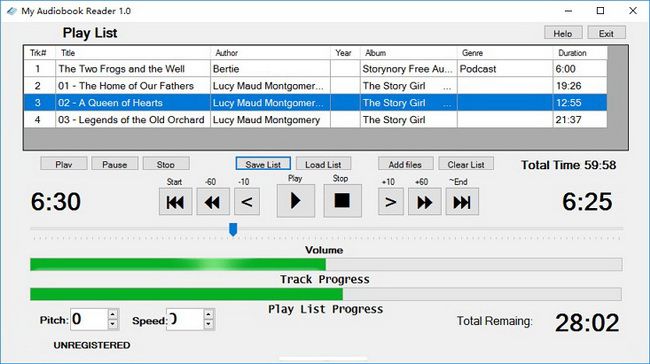Click the Pause button

[x=115, y=164]
